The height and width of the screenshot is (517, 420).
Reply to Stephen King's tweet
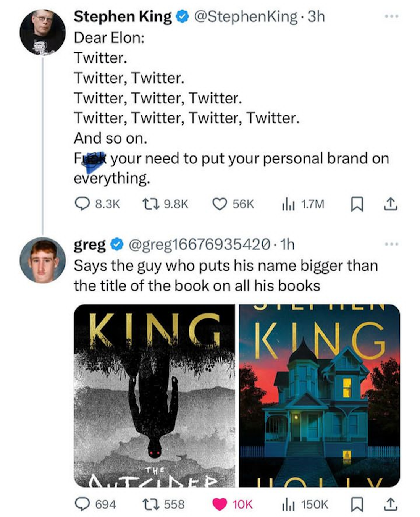pos(81,205)
